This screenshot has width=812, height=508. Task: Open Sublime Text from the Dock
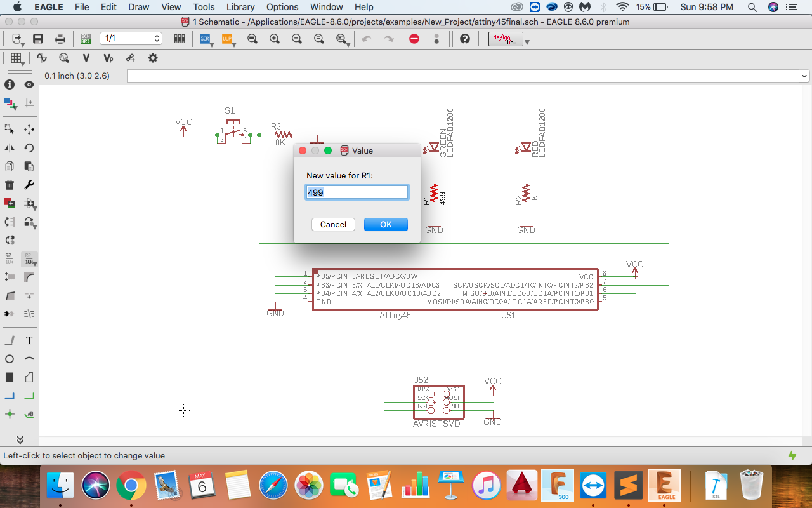(628, 486)
